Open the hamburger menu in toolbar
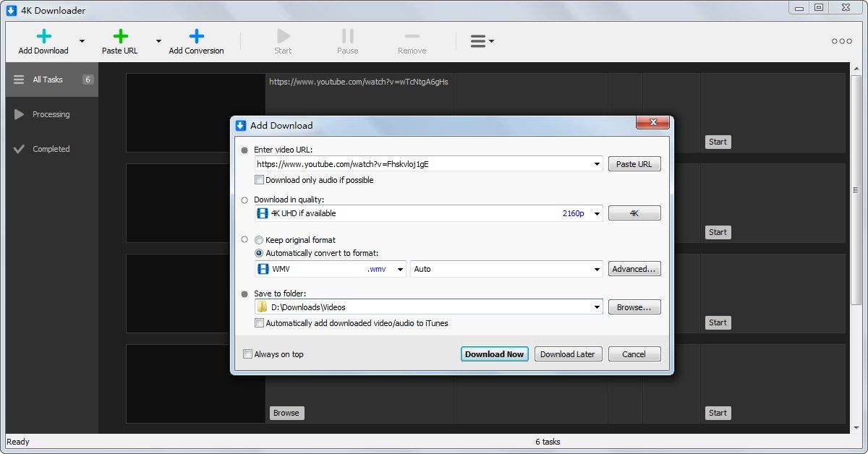The height and width of the screenshot is (454, 868). pyautogui.click(x=482, y=41)
